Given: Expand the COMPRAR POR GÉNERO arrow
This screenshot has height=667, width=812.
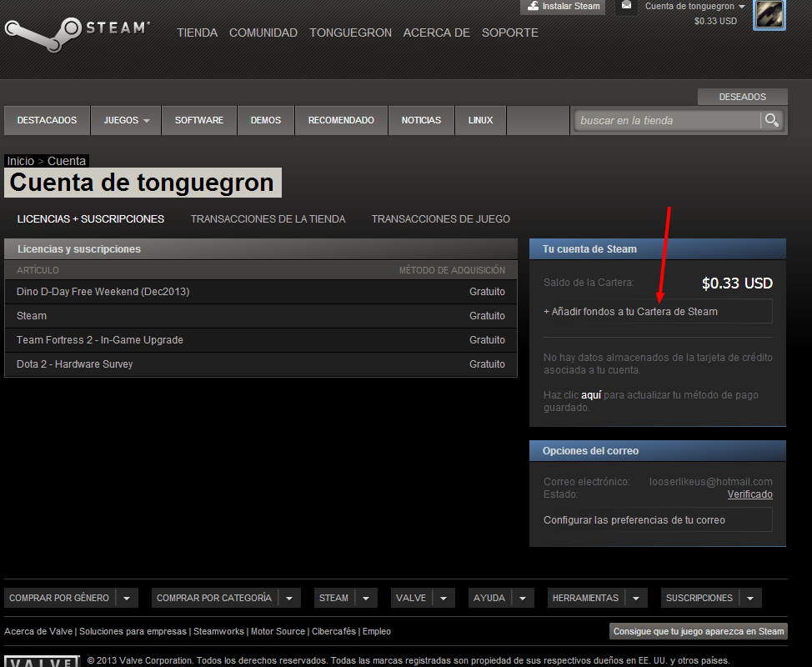Looking at the screenshot, I should tap(127, 598).
